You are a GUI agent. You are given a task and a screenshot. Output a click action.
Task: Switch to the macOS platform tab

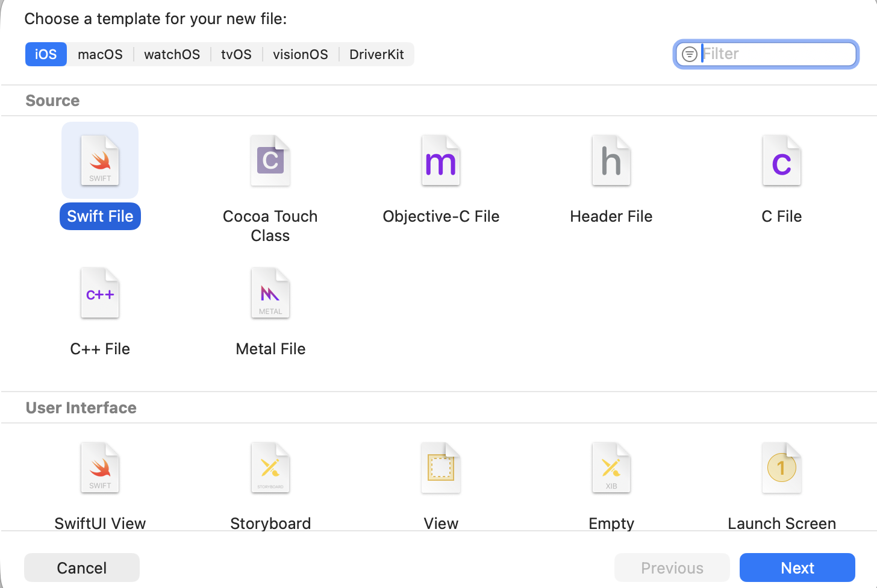pos(100,54)
